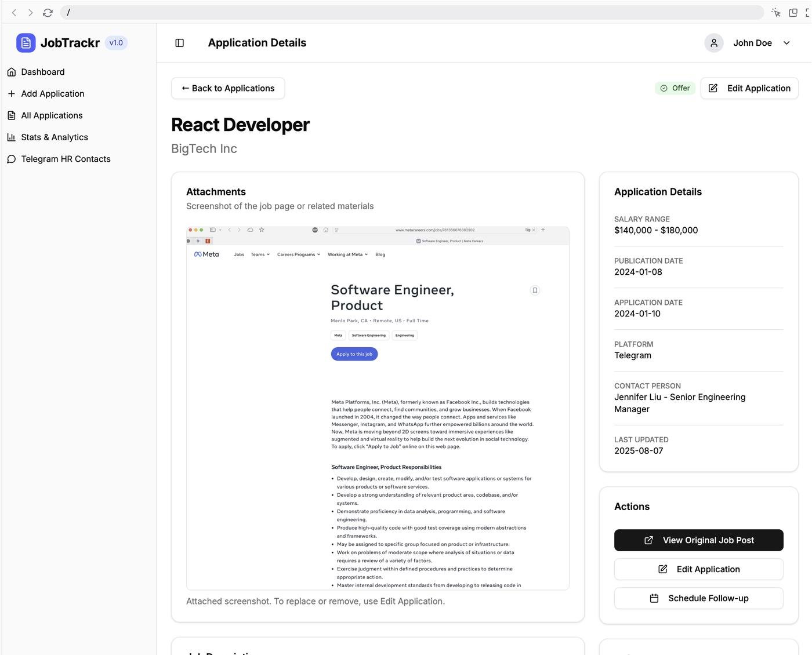Click contact person Jennifer Liu text
This screenshot has width=812, height=655.
(680, 403)
